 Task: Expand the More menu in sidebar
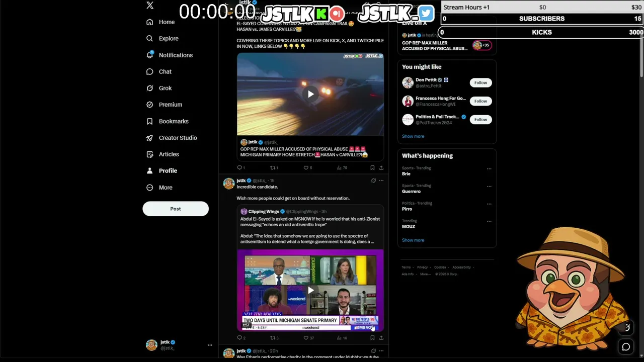pyautogui.click(x=159, y=188)
